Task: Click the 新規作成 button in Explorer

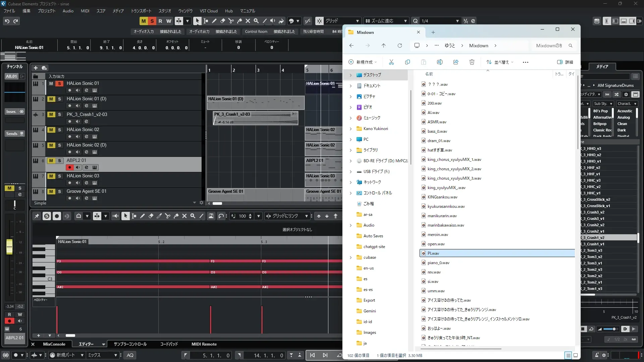Action: coord(363,62)
